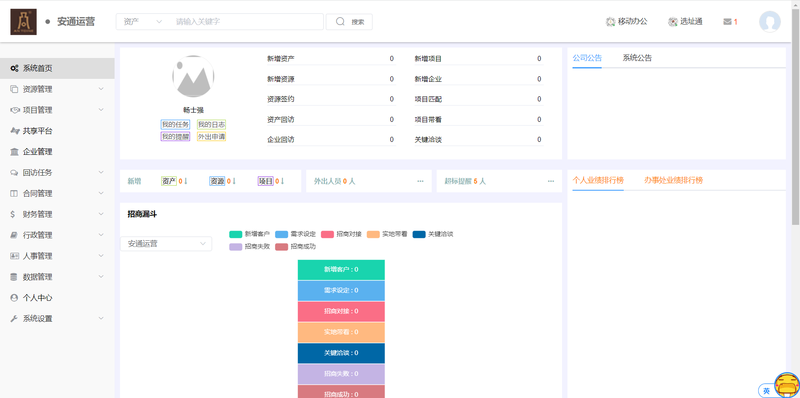Toggle 招商失败 legend series

249,246
